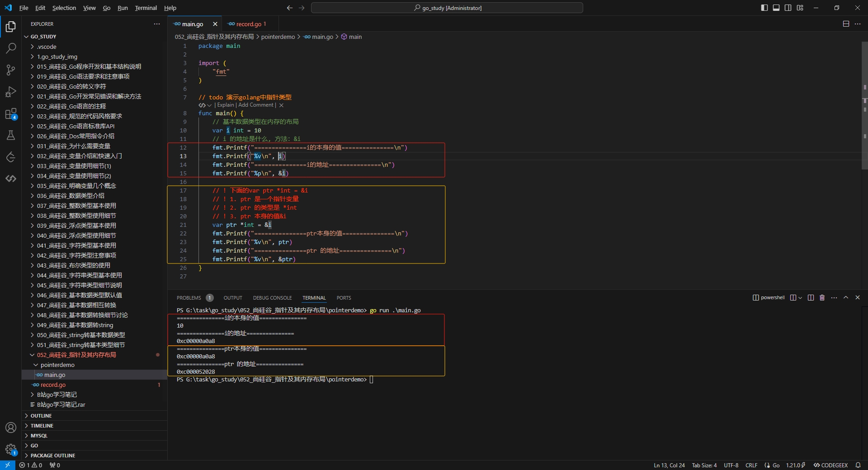Click the CRLF line ending indicator
The image size is (868, 470).
751,465
